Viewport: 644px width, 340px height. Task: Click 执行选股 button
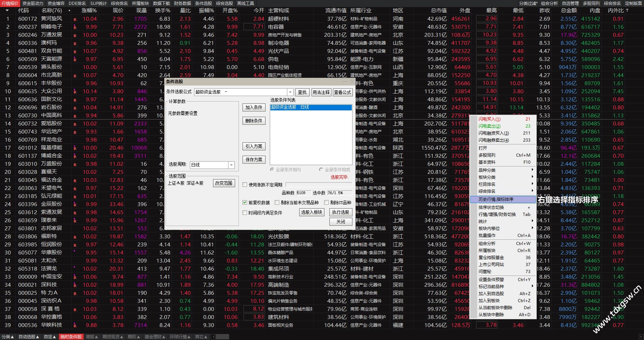(341, 212)
